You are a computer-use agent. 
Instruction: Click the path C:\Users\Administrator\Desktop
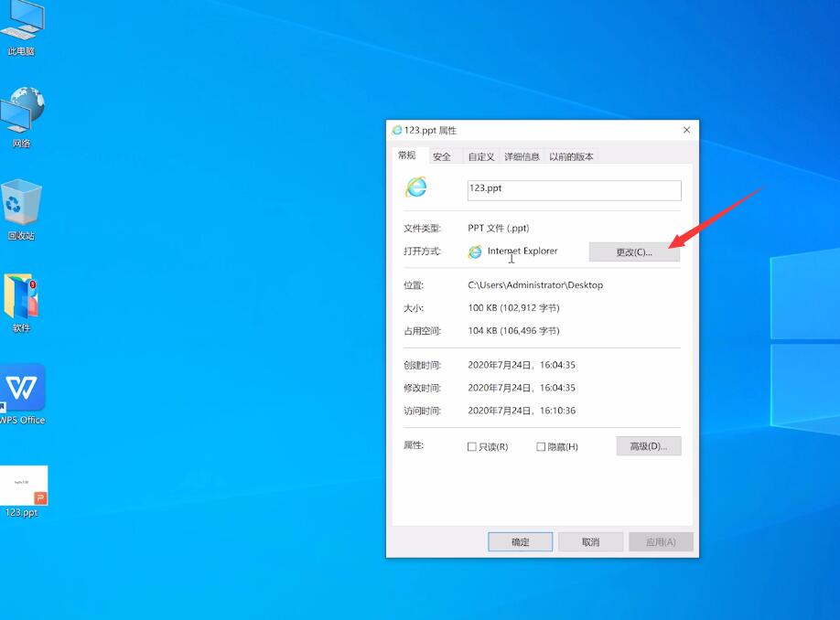click(x=535, y=284)
